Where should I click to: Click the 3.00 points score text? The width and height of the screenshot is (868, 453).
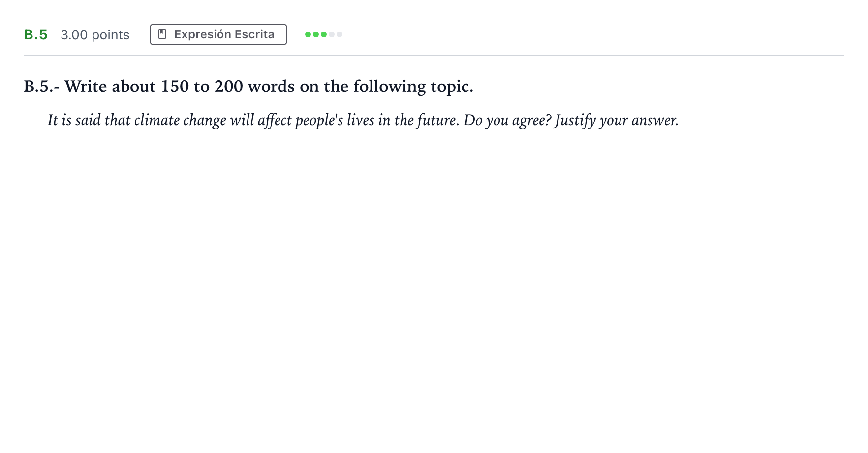[x=95, y=35]
